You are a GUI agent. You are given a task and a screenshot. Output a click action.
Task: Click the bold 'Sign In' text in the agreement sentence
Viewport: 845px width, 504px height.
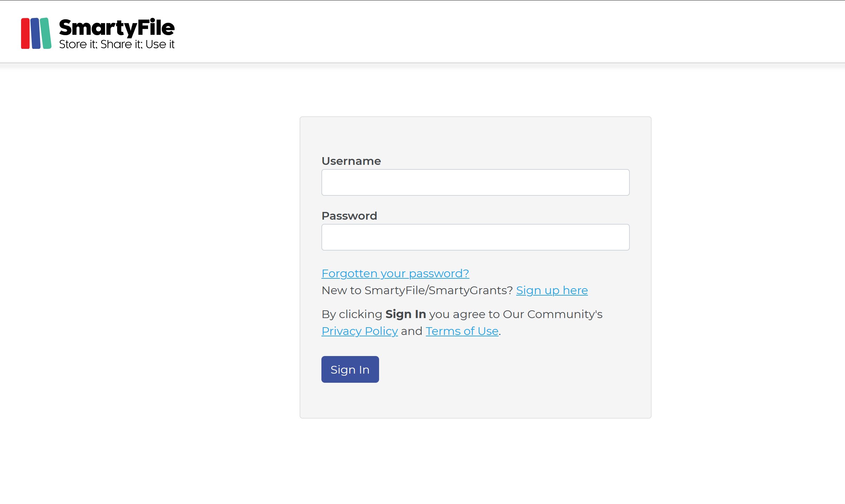405,314
